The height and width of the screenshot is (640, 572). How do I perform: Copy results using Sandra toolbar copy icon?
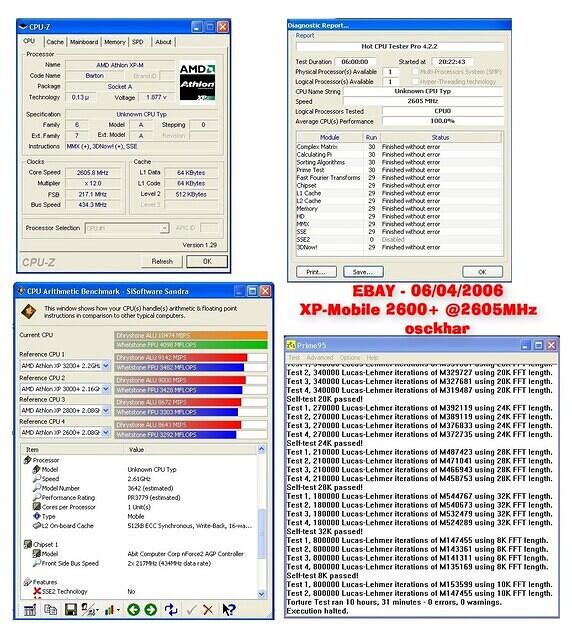(50, 610)
